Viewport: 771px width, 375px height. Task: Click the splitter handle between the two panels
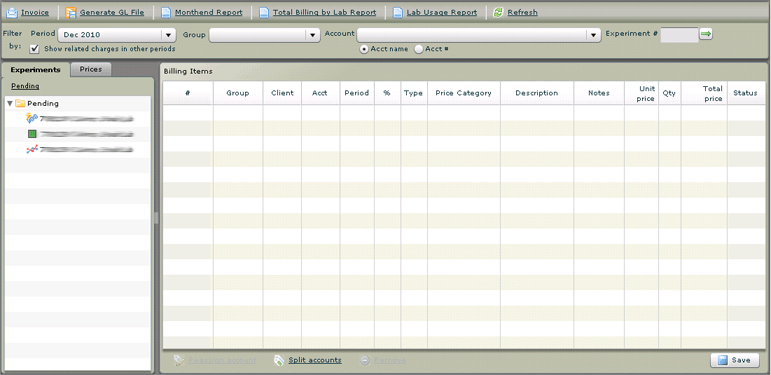(156, 218)
